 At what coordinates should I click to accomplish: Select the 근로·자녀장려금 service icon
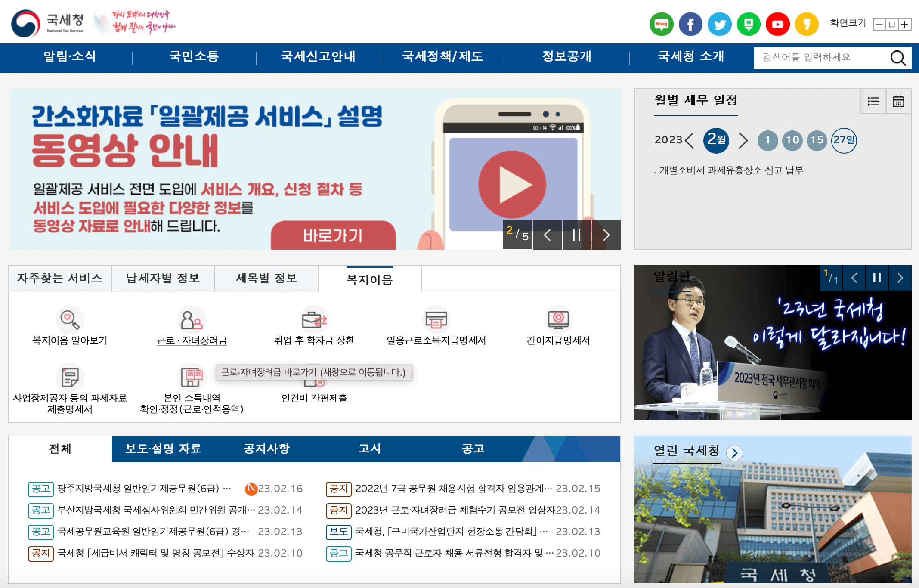(x=192, y=321)
